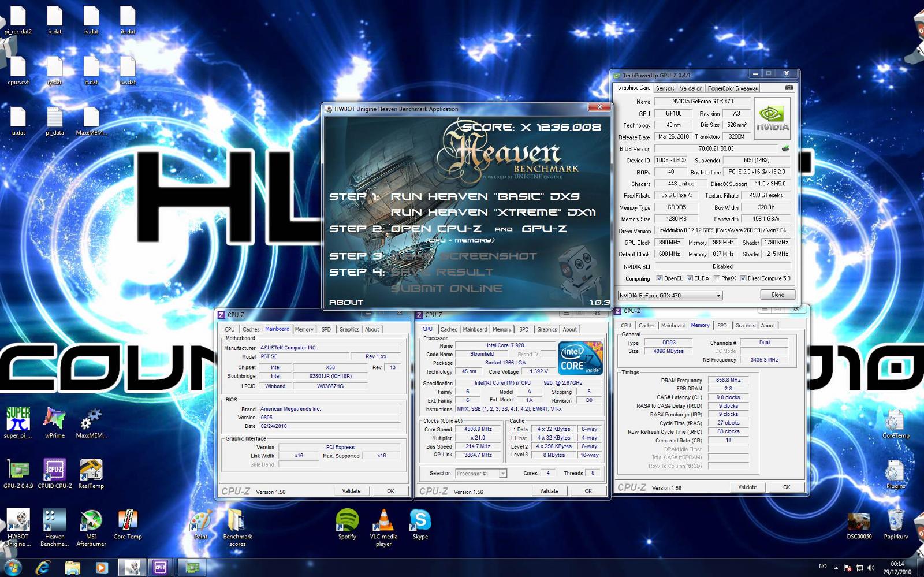Click the GPU Clock 890 MHz field

[669, 243]
